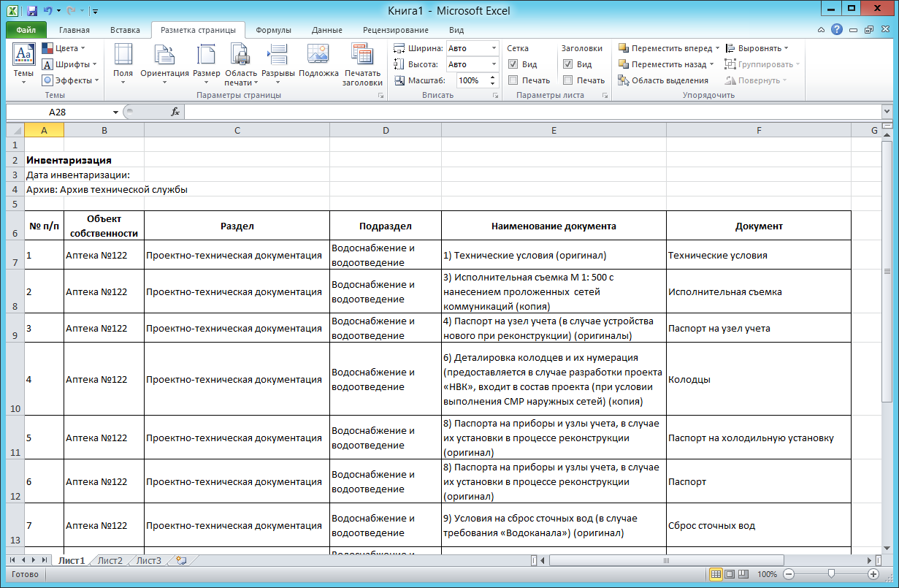Toggle Gridlines View (Сетка Вид) checkbox
The height and width of the screenshot is (588, 899).
[x=513, y=64]
